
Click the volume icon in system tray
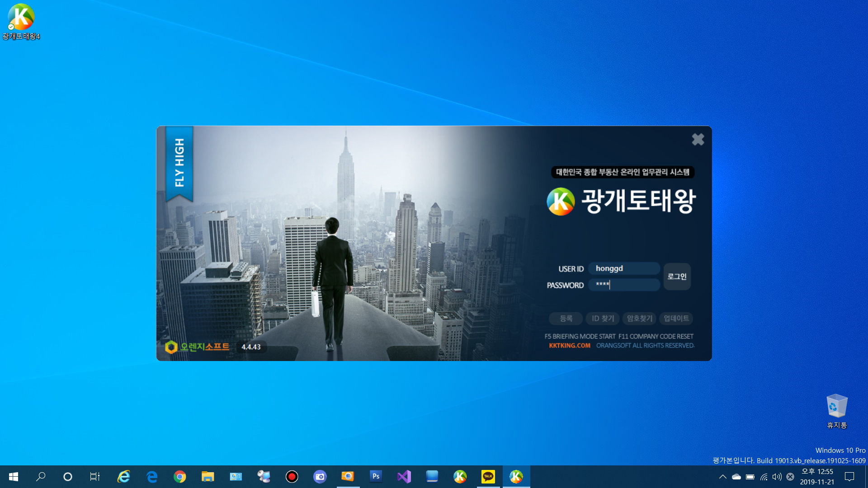pyautogui.click(x=777, y=477)
